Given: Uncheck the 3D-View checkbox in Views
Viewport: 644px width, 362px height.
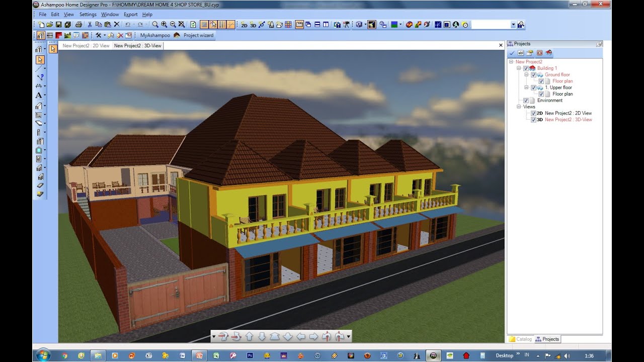Looking at the screenshot, I should 534,120.
